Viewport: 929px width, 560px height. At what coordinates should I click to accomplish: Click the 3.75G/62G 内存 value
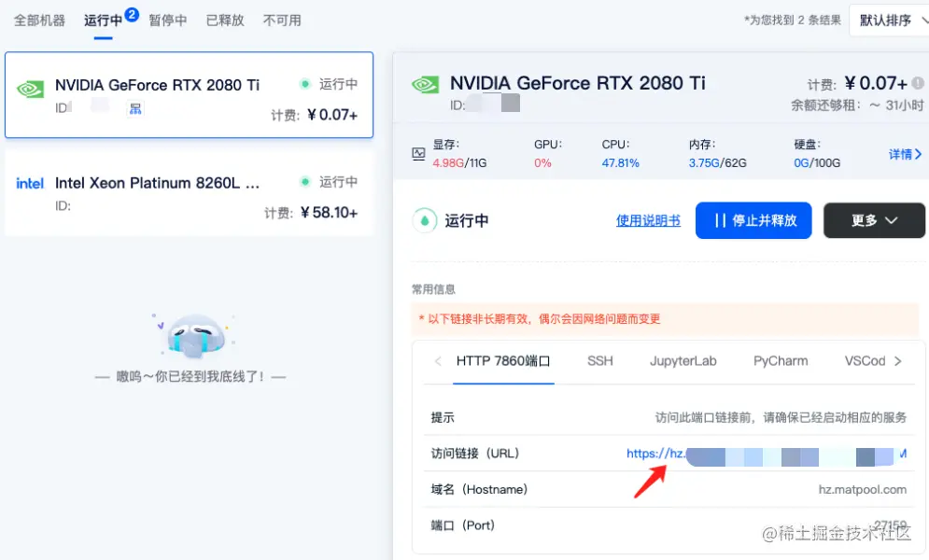(x=717, y=162)
